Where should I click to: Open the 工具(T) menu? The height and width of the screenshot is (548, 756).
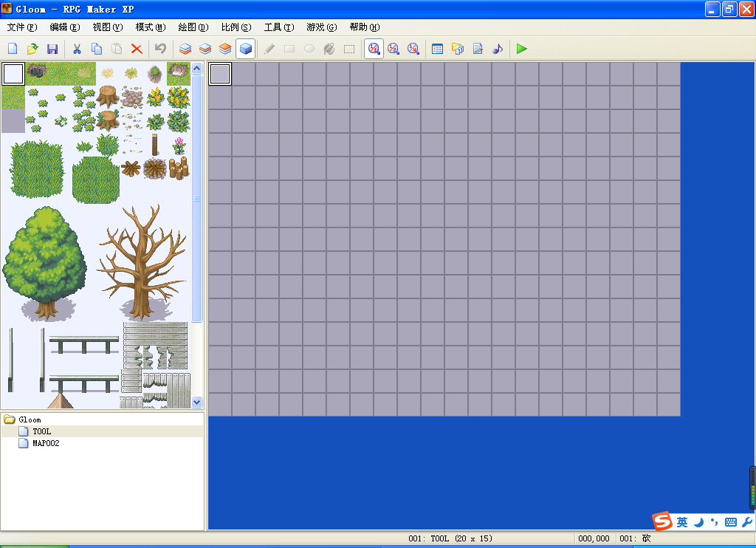(279, 27)
